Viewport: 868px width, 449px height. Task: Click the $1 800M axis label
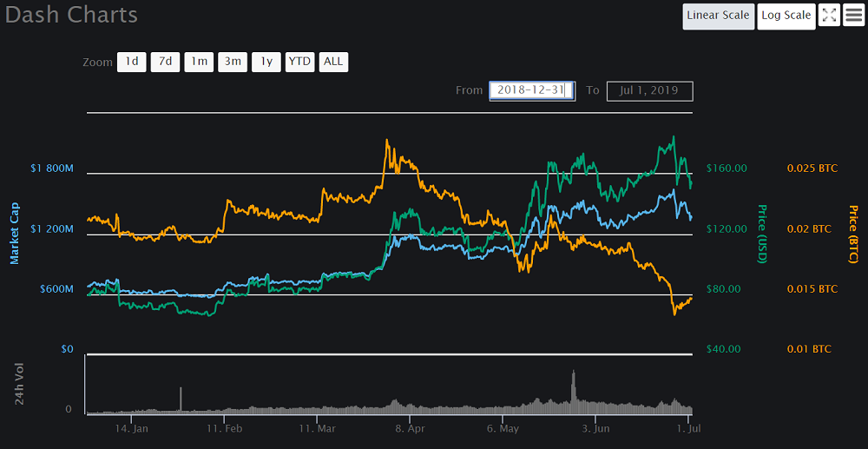(x=52, y=168)
